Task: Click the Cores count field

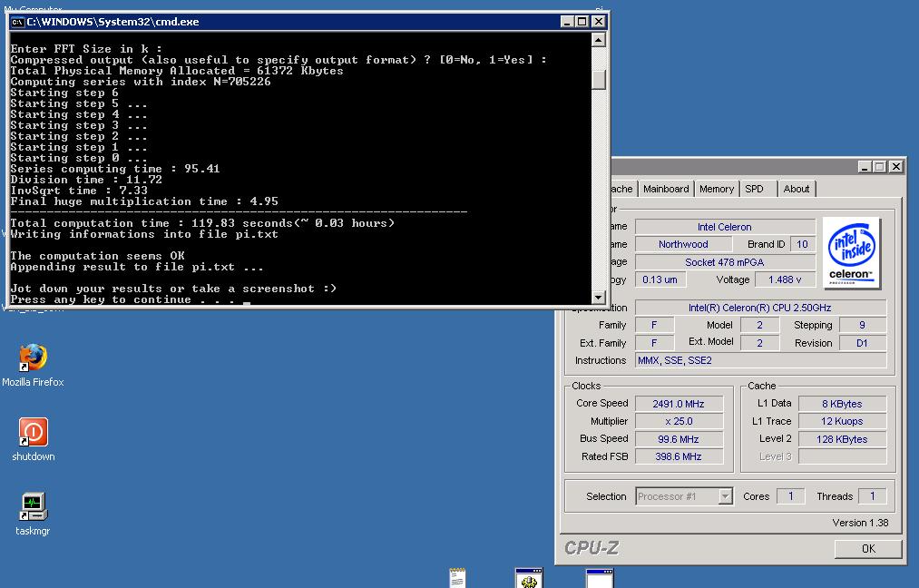Action: click(x=791, y=496)
